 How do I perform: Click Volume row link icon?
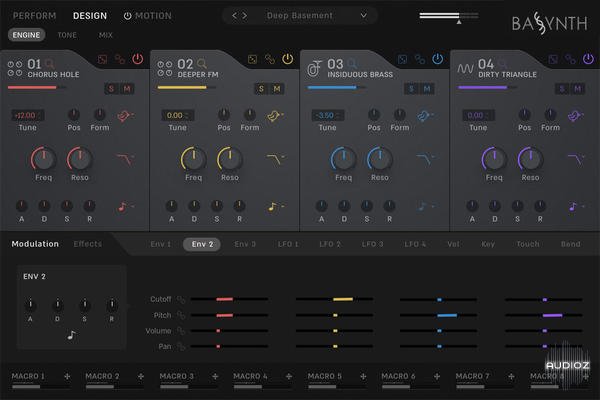coord(181,331)
